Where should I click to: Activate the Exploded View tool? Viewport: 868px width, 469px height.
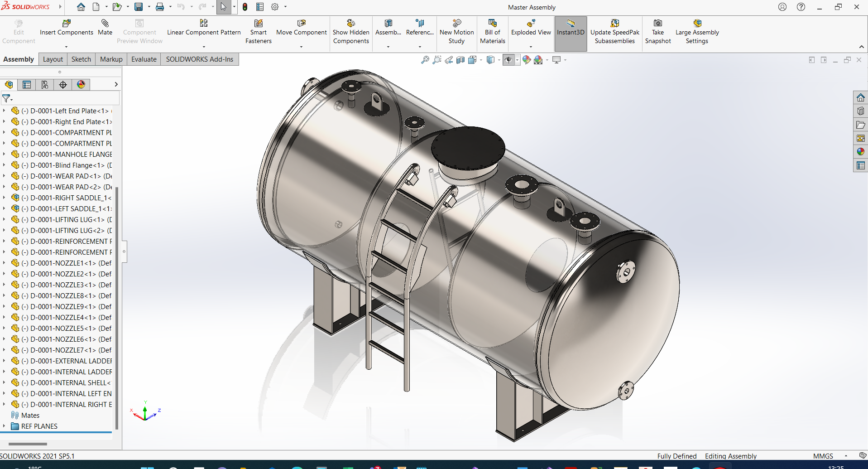pos(530,29)
